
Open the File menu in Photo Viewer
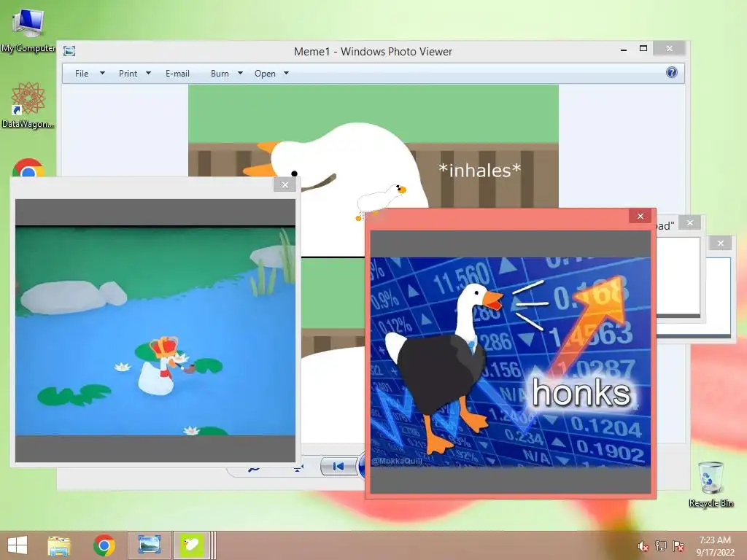pyautogui.click(x=82, y=74)
